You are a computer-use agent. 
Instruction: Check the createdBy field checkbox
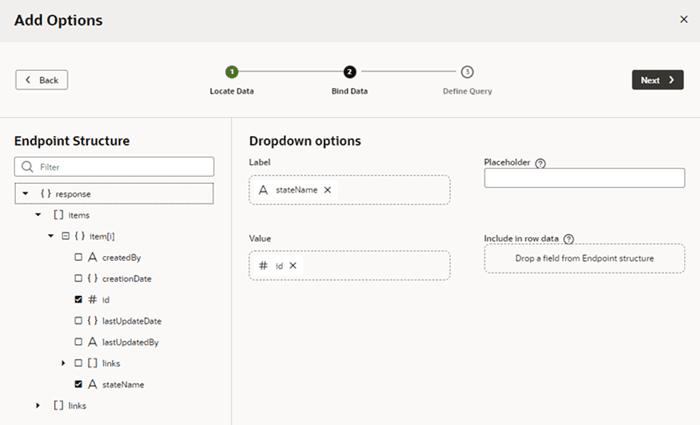tap(78, 257)
